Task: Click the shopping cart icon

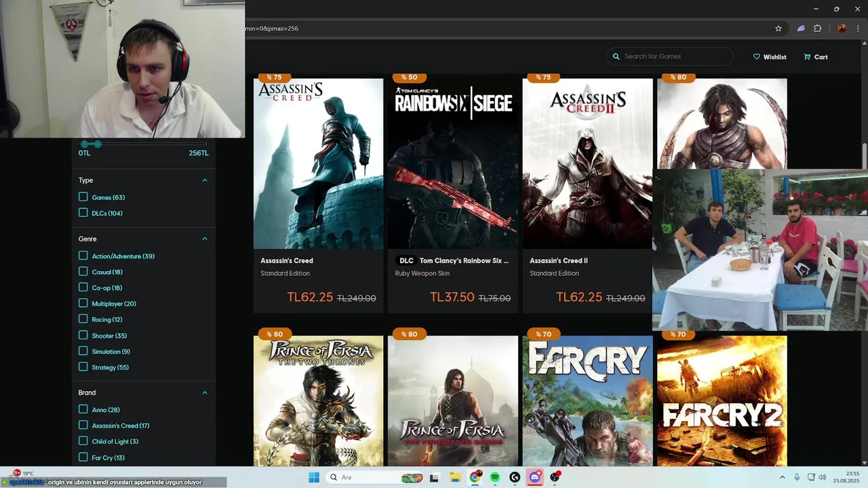Action: point(807,57)
